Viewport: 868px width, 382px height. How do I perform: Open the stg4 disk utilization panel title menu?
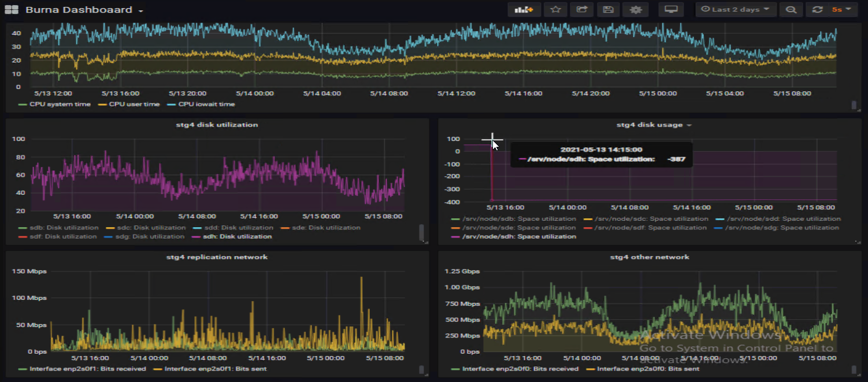tap(217, 125)
